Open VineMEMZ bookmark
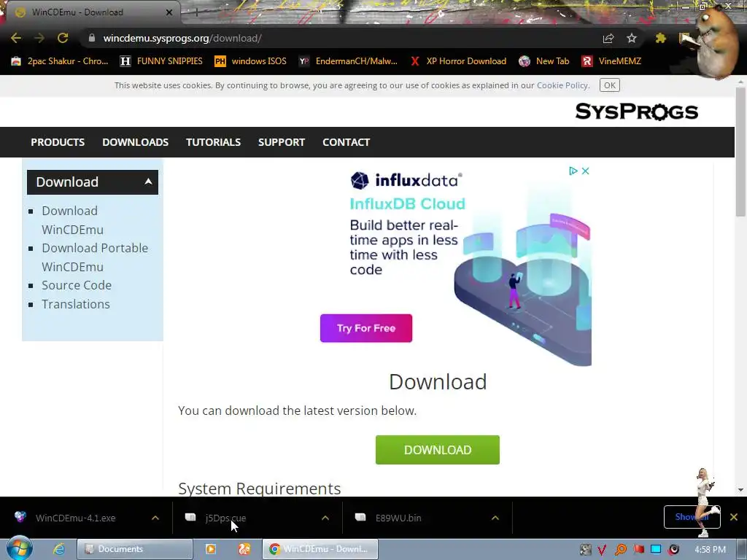This screenshot has width=747, height=560. point(612,61)
